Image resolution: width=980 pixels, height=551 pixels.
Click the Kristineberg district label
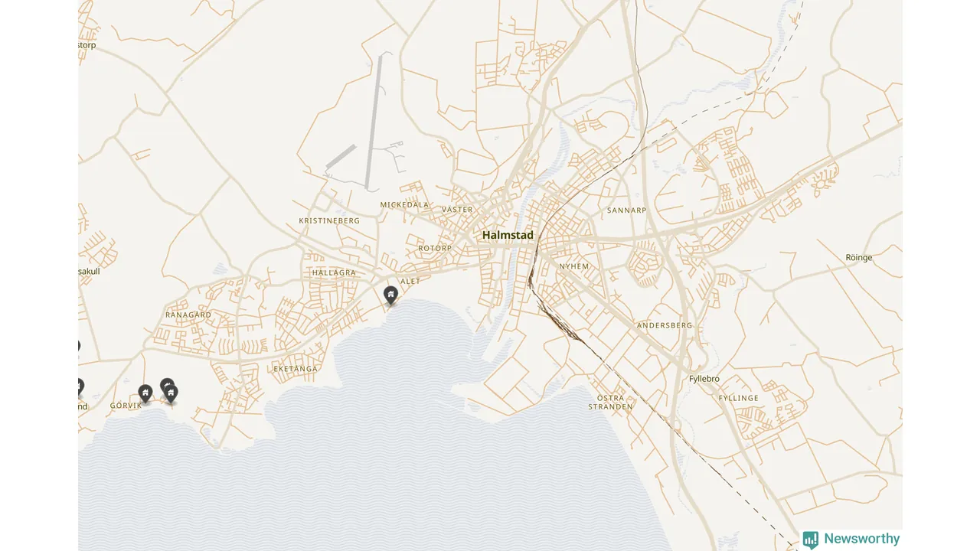(329, 220)
